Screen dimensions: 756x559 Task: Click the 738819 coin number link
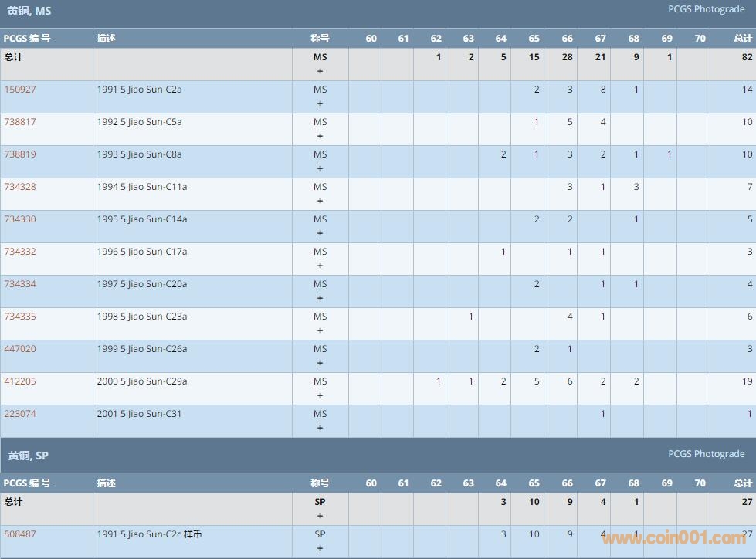click(20, 154)
